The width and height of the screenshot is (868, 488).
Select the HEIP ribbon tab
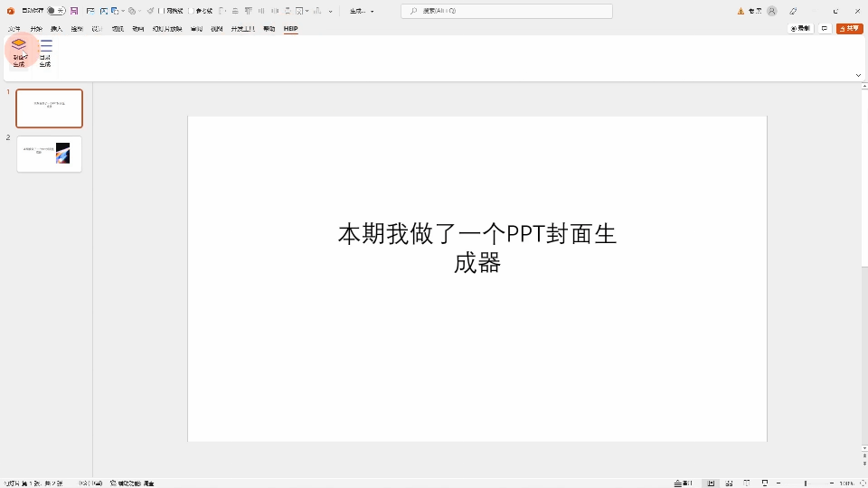tap(290, 29)
